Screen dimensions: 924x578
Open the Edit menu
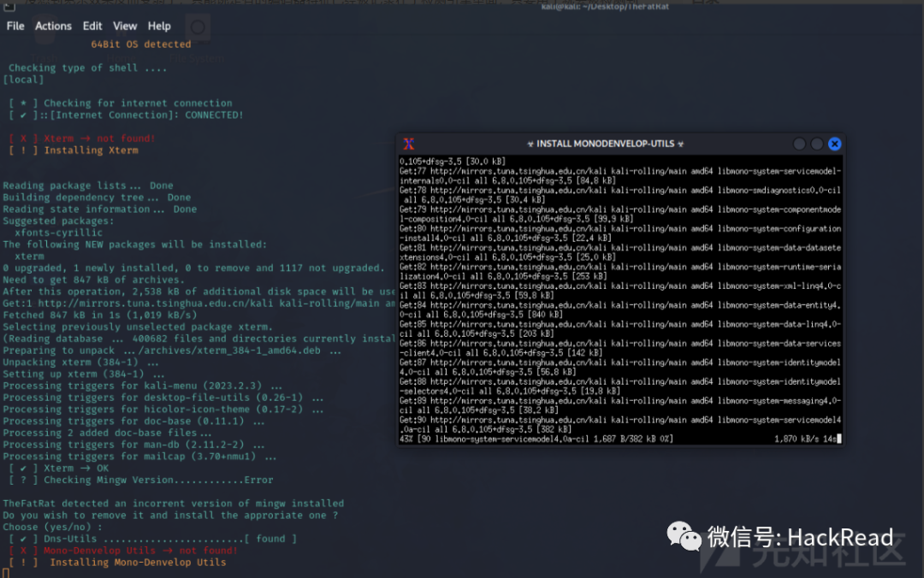tap(92, 26)
